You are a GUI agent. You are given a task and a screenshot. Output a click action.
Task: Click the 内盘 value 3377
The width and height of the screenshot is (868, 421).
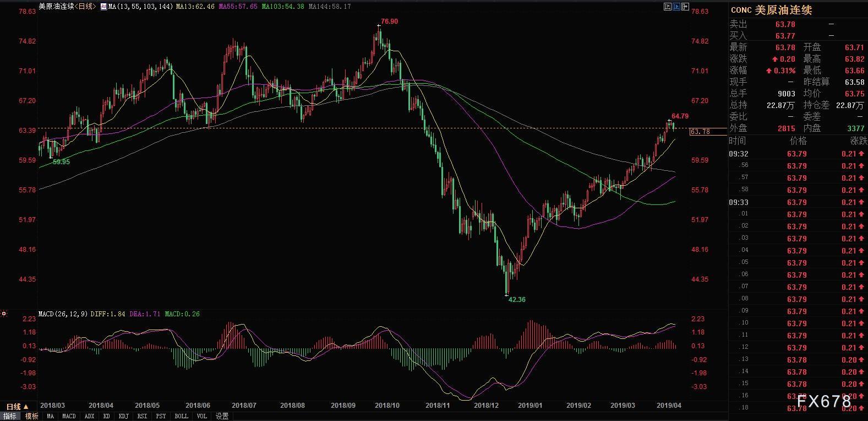855,128
